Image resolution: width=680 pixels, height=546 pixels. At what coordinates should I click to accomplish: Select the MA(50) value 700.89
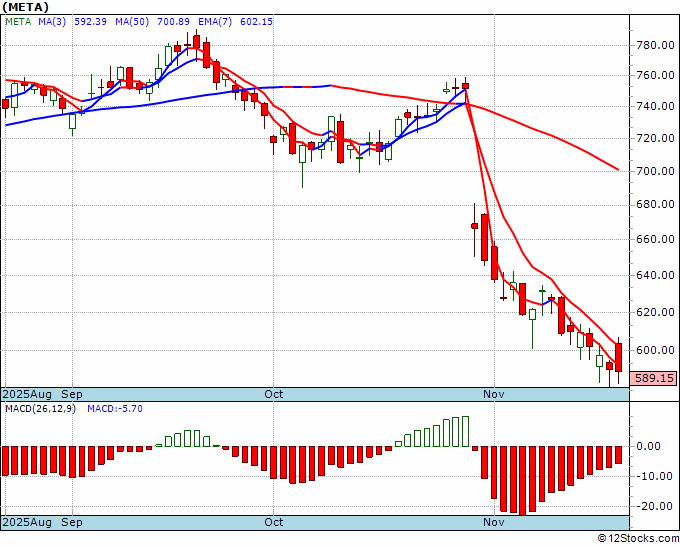[173, 21]
